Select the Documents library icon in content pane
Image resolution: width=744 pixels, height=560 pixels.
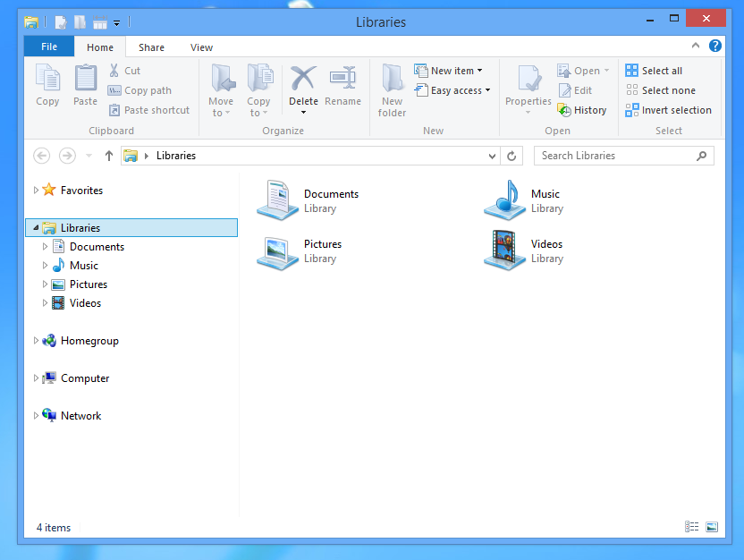tap(277, 200)
